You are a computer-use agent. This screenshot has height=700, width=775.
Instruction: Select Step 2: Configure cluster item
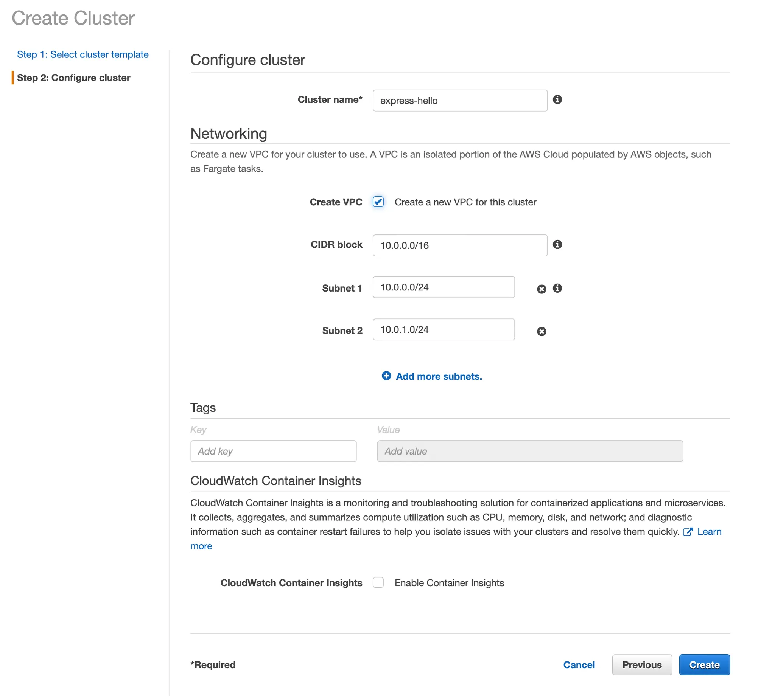(x=73, y=78)
